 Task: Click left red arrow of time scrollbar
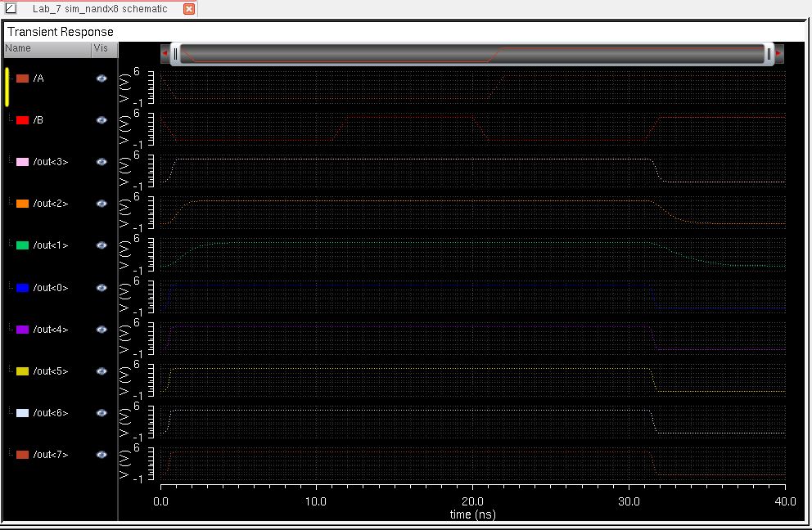(x=165, y=53)
